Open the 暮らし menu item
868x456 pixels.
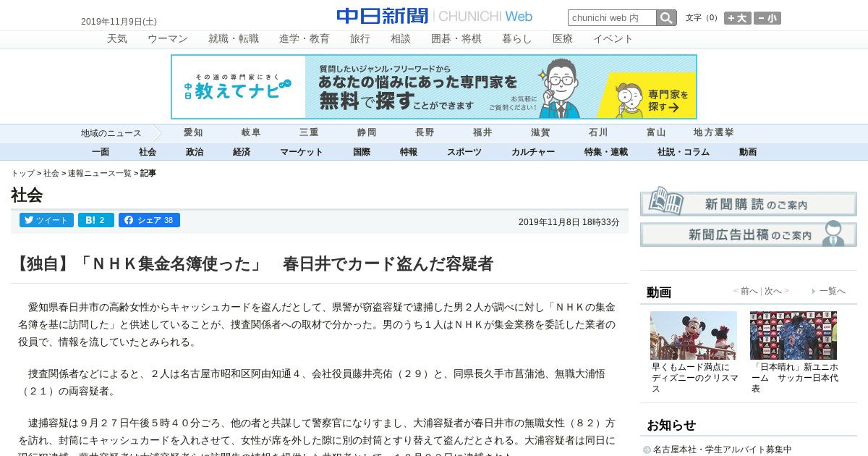(x=517, y=39)
